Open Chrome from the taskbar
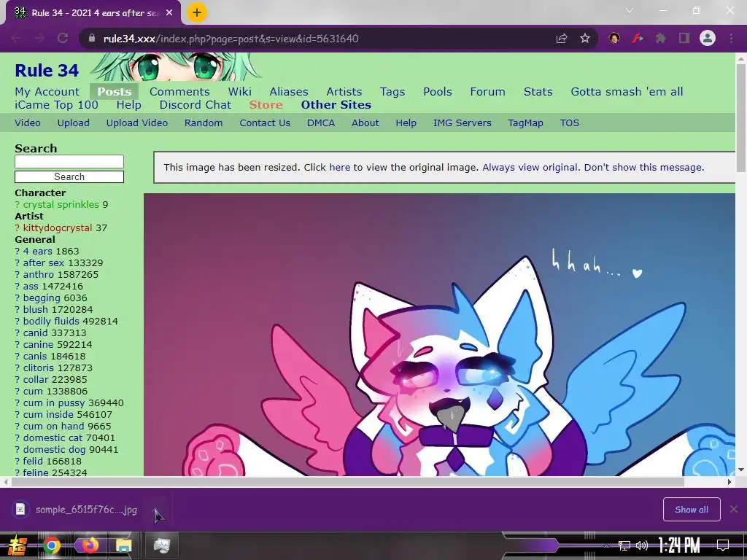 click(x=52, y=545)
